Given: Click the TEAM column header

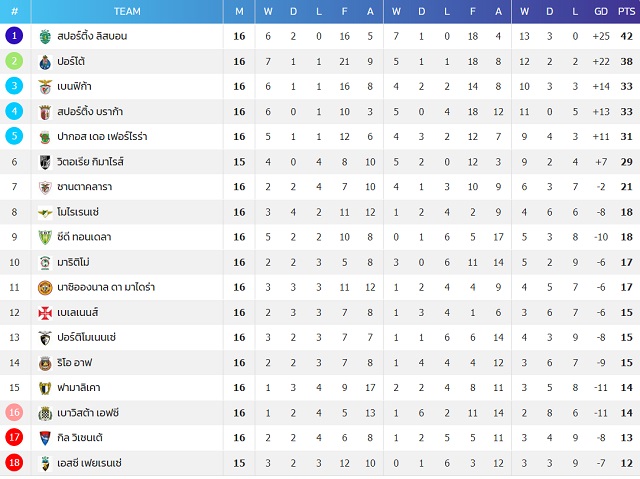Looking at the screenshot, I should [127, 11].
